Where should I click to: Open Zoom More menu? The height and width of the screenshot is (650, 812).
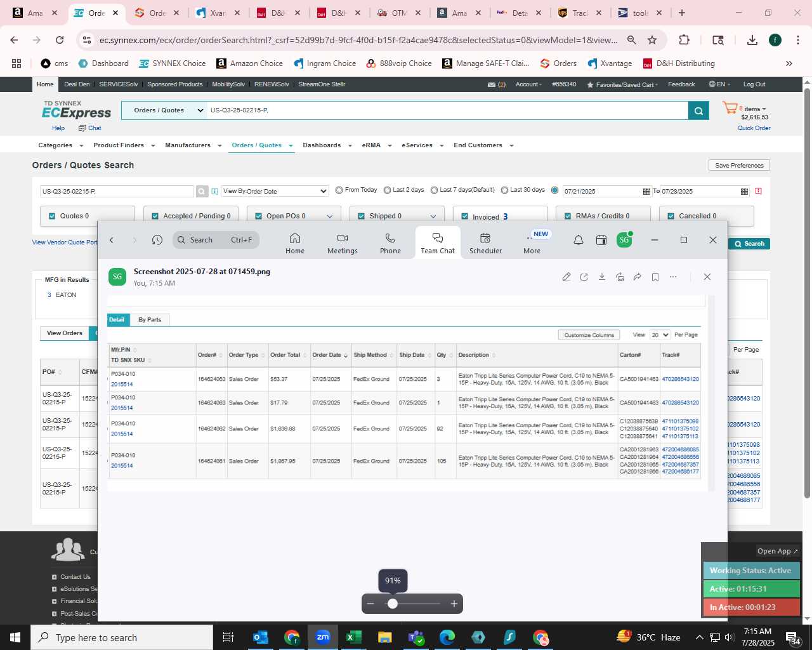click(x=532, y=243)
